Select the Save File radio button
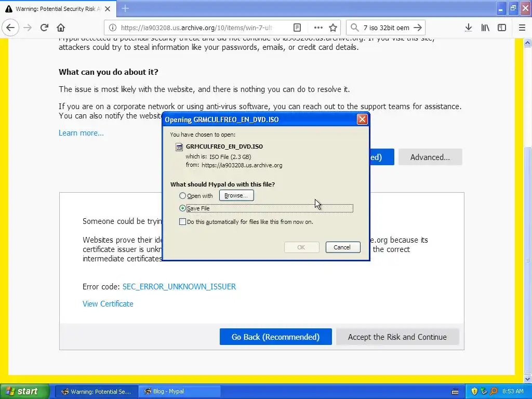 tap(182, 208)
